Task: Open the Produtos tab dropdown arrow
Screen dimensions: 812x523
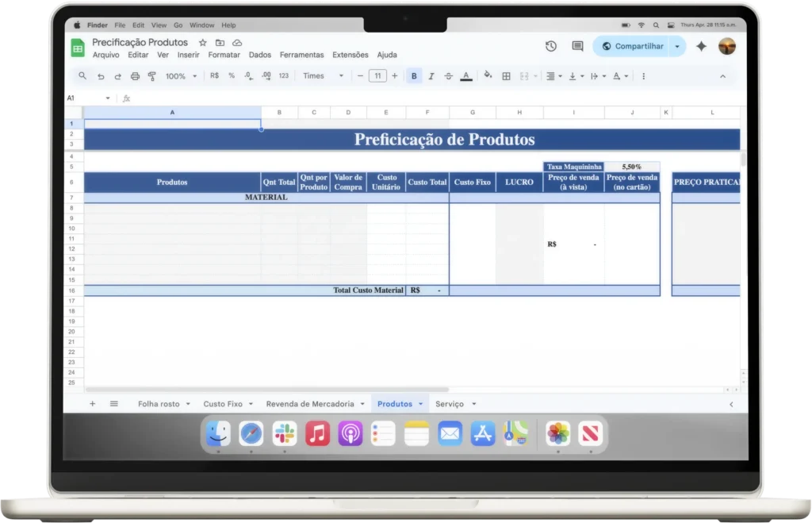Action: 420,404
